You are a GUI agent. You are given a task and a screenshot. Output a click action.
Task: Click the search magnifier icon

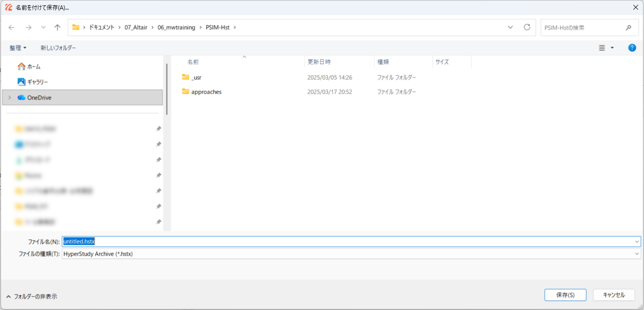[x=628, y=28]
